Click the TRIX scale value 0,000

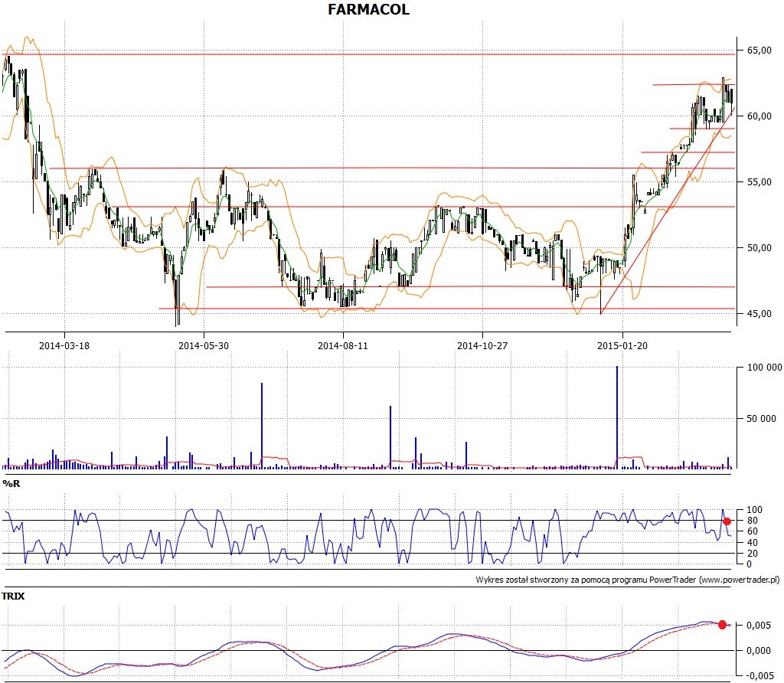click(759, 651)
